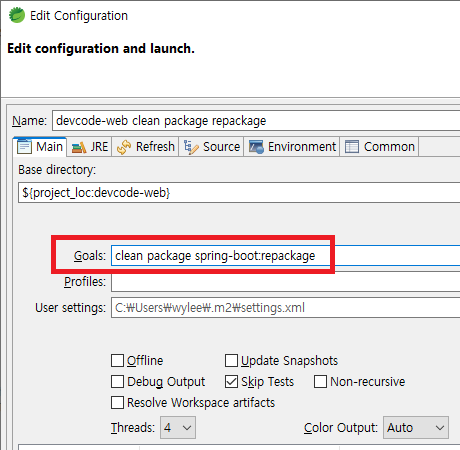
Task: Click the Source tab icon
Action: pos(191,147)
